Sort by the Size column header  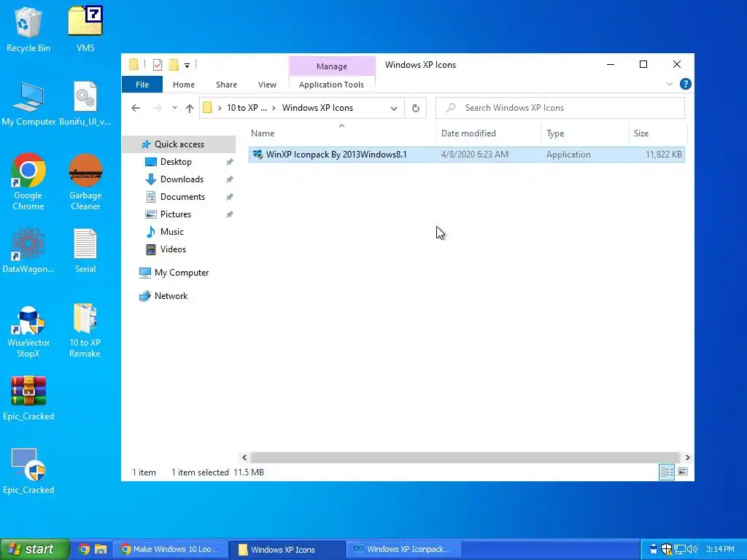[658, 133]
